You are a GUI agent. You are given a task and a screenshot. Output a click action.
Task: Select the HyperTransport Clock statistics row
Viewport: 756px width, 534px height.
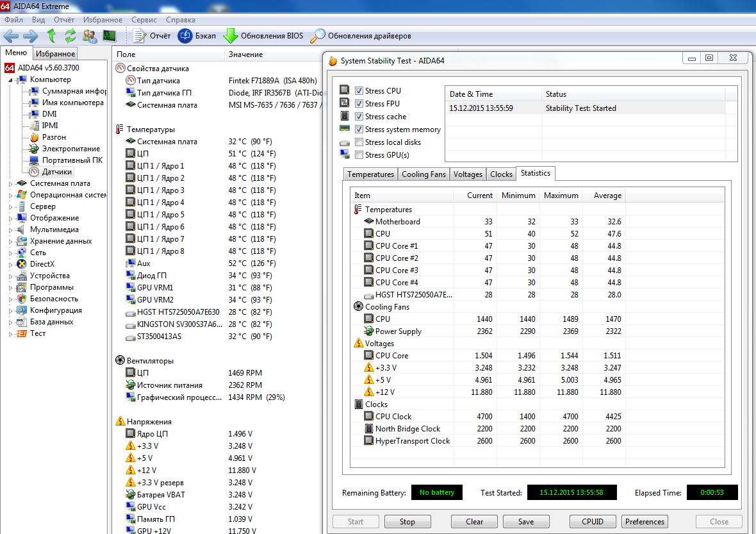pyautogui.click(x=537, y=441)
